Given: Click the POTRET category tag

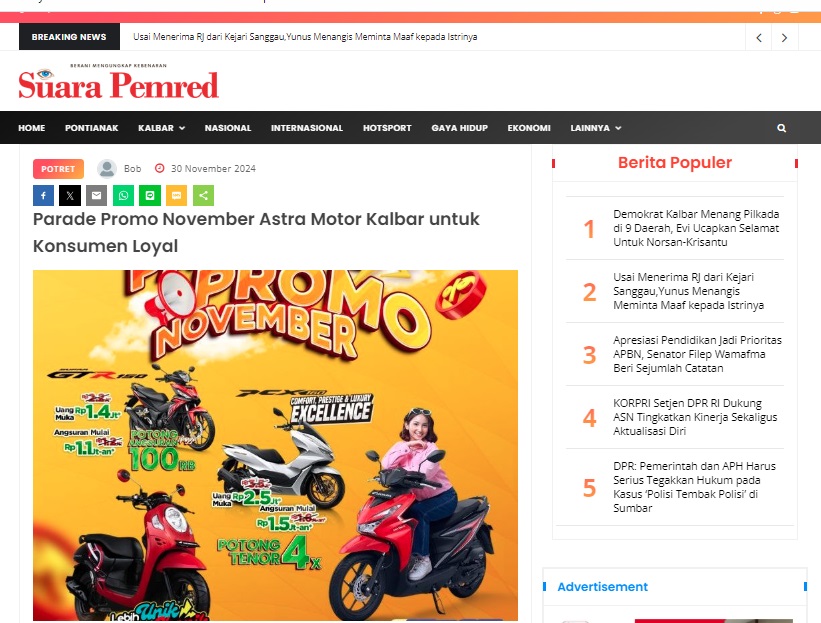Looking at the screenshot, I should (58, 169).
